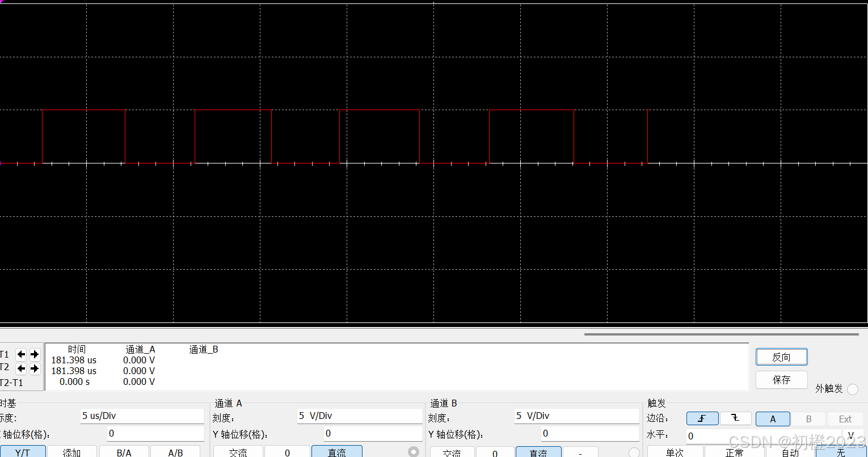Click the timebase X 轴位移 field
Image resolution: width=868 pixels, height=457 pixels.
pos(155,434)
